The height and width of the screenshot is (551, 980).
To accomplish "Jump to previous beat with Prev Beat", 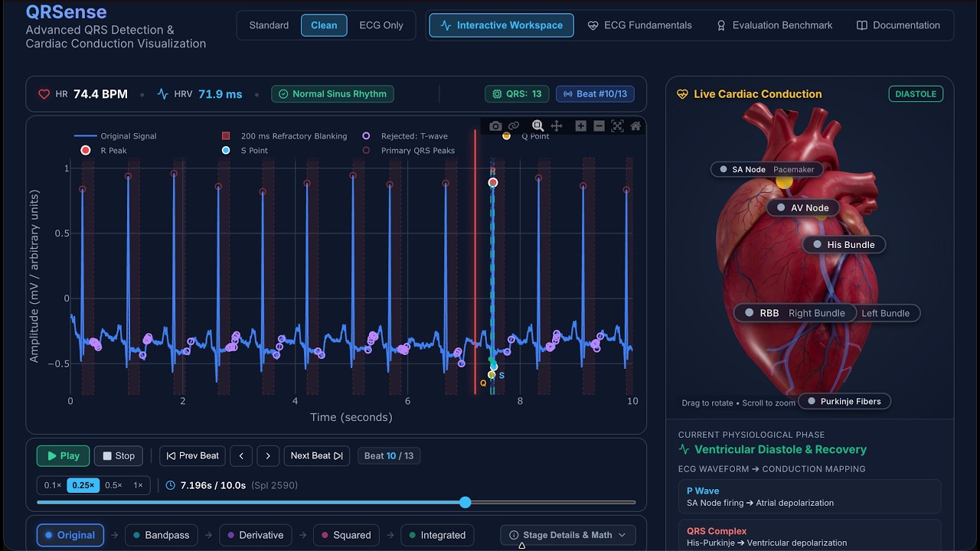I will (192, 456).
